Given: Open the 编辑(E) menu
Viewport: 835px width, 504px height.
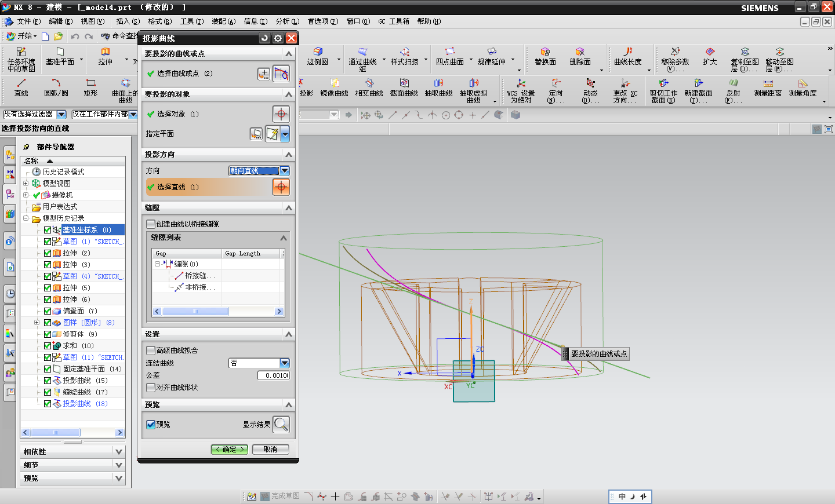Looking at the screenshot, I should (x=61, y=21).
